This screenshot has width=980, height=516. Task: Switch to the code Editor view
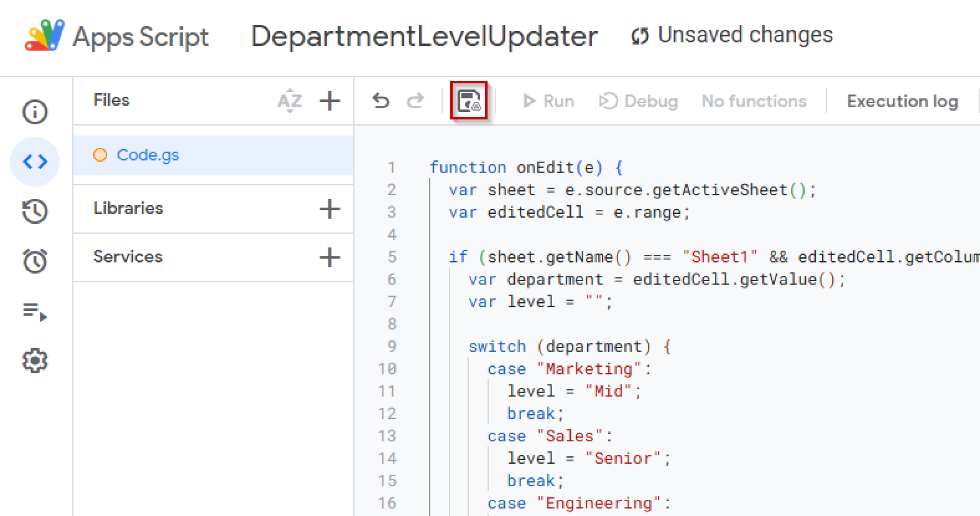point(34,161)
